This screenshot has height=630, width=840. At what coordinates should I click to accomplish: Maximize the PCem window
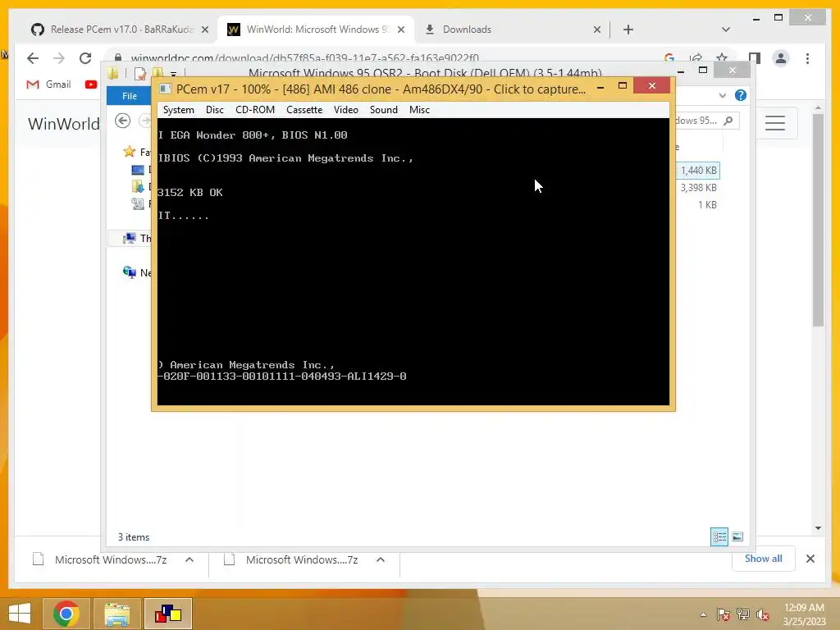(x=623, y=85)
